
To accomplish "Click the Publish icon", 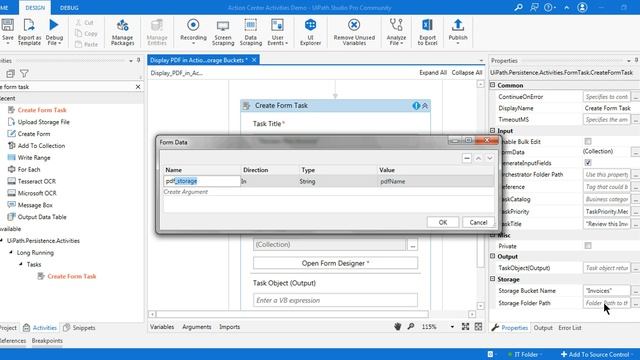I will pyautogui.click(x=458, y=25).
